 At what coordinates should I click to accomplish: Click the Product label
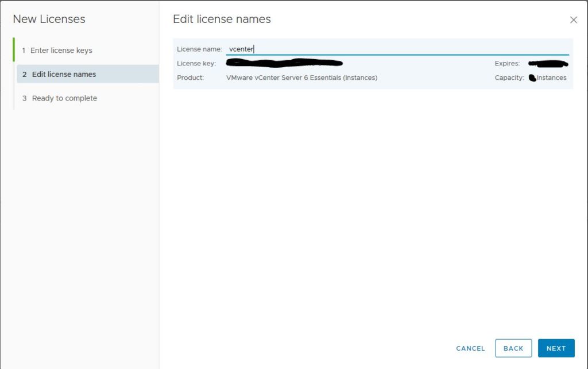tap(191, 78)
